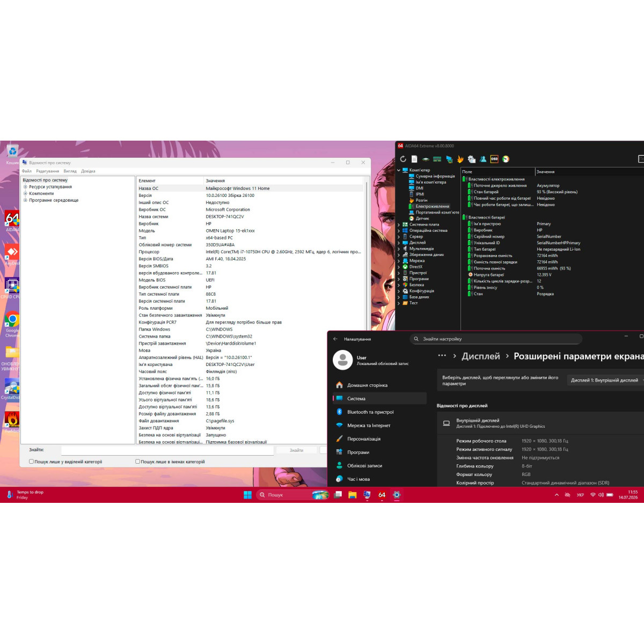Click the Wi-Fi tray icon
644x644 pixels.
(593, 495)
